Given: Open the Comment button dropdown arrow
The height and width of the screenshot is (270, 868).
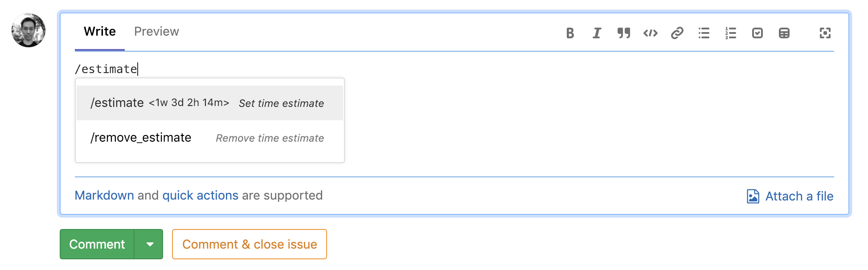Looking at the screenshot, I should tap(149, 244).
